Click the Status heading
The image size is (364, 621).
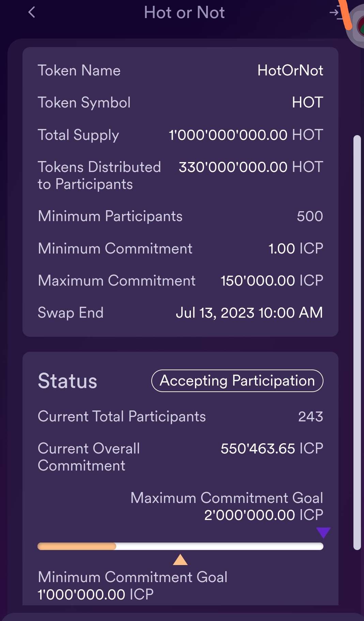point(67,381)
